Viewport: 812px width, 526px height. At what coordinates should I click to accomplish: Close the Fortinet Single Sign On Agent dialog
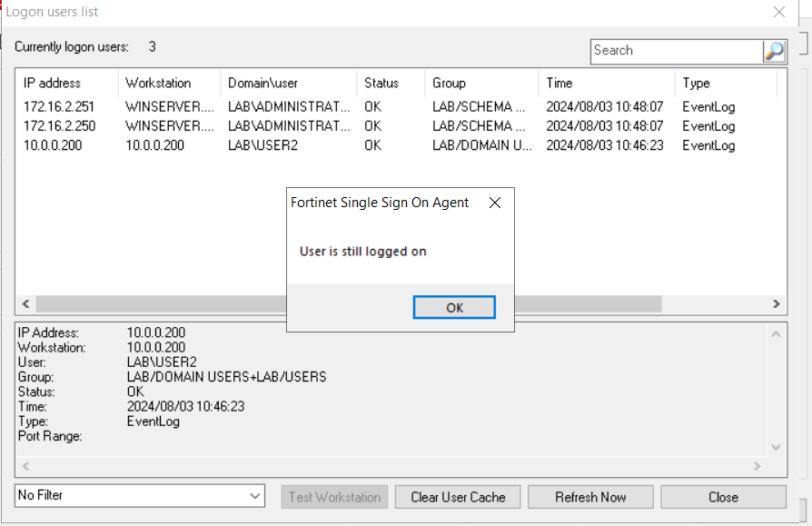pyautogui.click(x=495, y=203)
